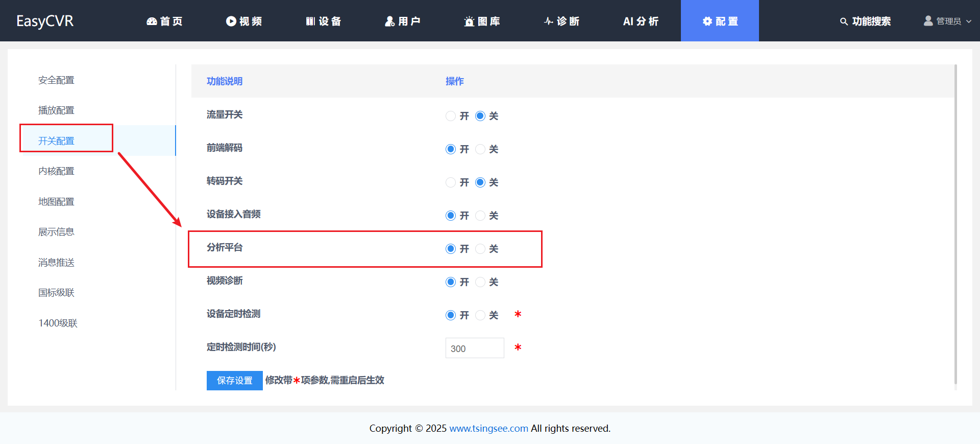
Task: Open 1400级联 in the sidebar
Action: 58,323
